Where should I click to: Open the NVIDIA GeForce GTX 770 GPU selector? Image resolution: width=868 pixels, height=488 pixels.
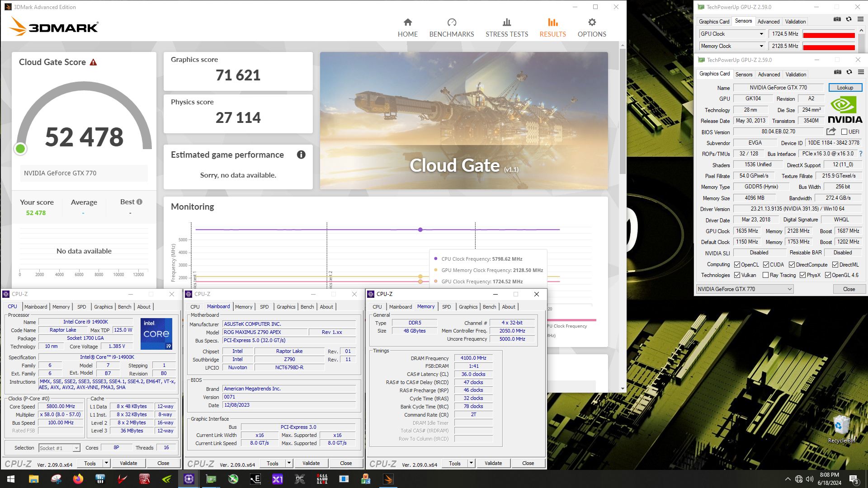pos(745,289)
